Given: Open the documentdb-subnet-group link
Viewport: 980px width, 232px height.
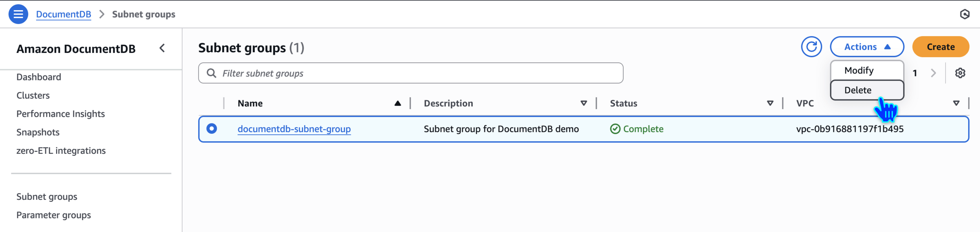Looking at the screenshot, I should 294,129.
